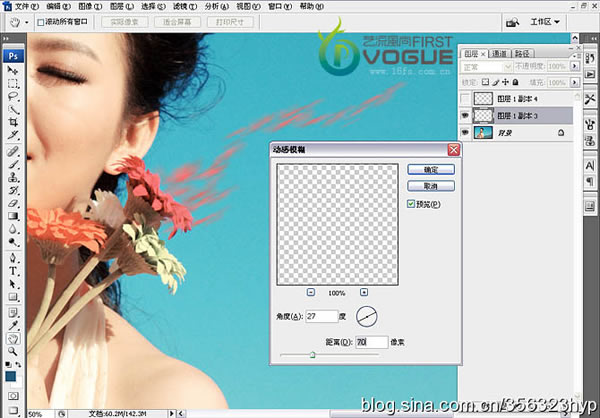Select the Gradient tool
Viewport: 600px width, 418px height.
(x=13, y=216)
